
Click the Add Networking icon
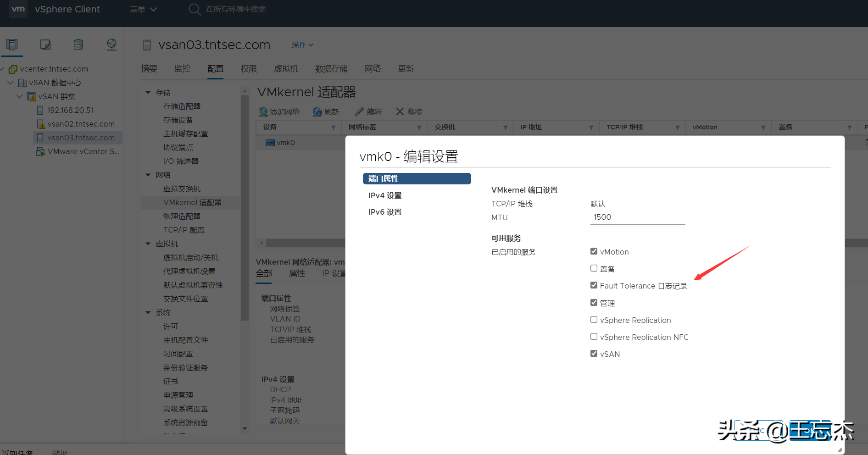pos(263,111)
